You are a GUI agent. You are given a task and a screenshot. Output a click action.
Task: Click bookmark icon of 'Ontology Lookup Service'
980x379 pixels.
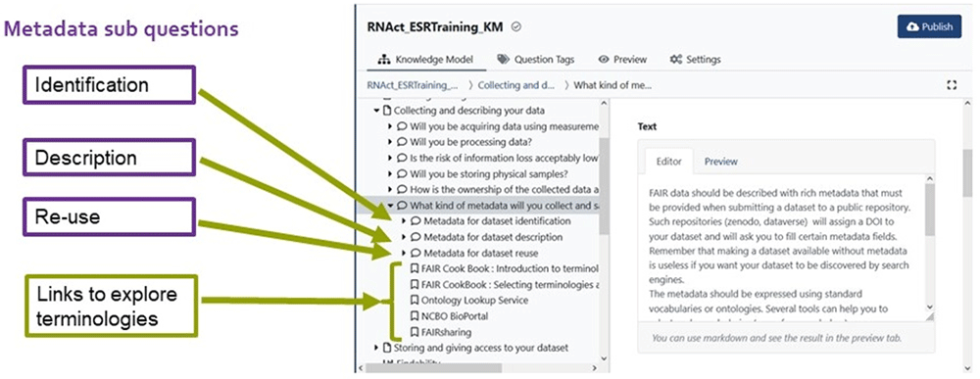tap(415, 301)
